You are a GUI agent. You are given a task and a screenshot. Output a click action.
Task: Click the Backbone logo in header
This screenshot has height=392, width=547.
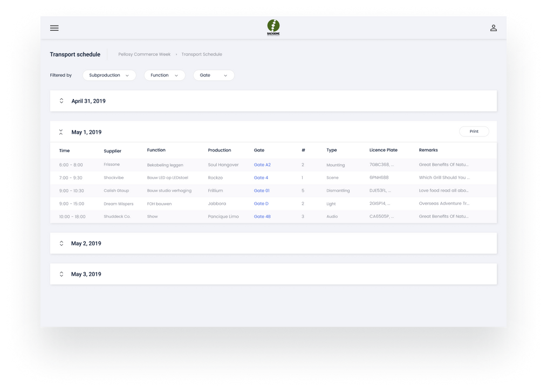[273, 27]
